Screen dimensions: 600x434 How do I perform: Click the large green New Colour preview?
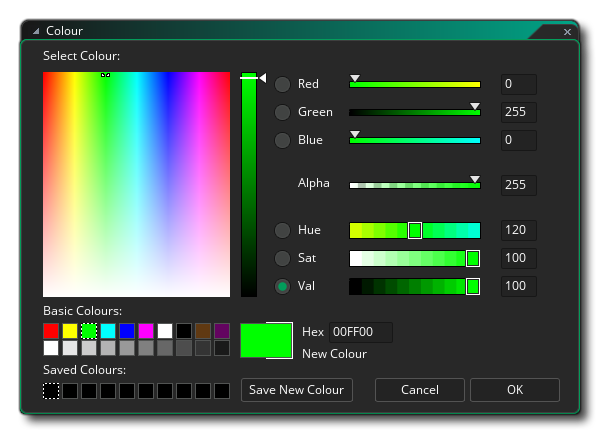[x=266, y=341]
